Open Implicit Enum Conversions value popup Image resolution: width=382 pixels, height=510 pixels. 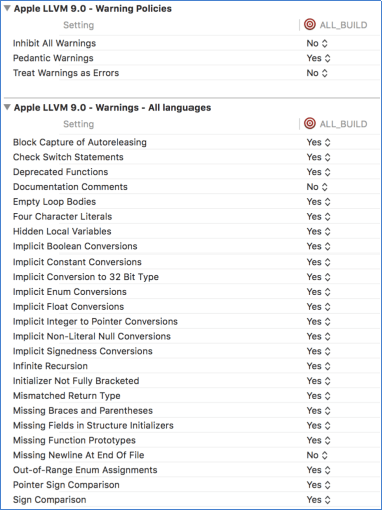(318, 292)
